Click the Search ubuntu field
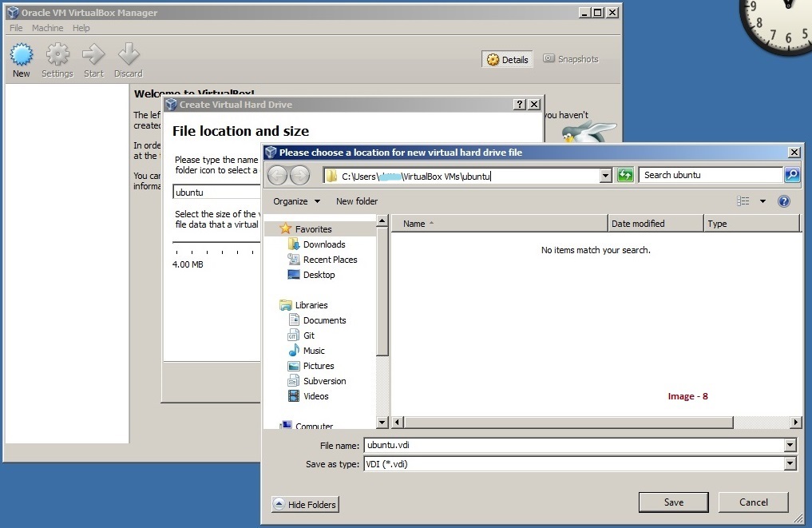The width and height of the screenshot is (812, 528). click(x=711, y=175)
